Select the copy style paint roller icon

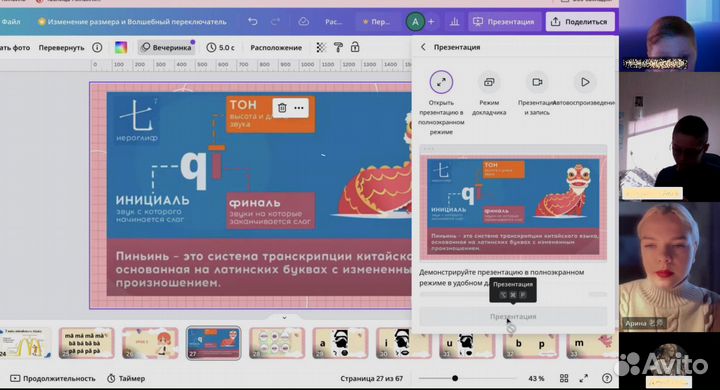click(x=338, y=47)
